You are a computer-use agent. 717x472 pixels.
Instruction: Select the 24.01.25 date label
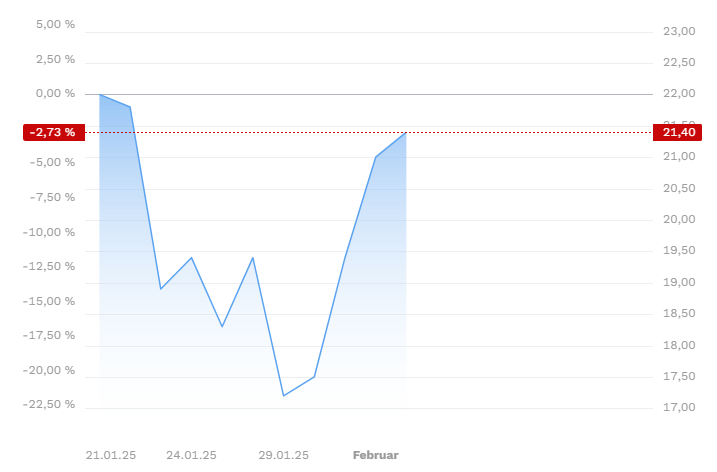coord(191,455)
